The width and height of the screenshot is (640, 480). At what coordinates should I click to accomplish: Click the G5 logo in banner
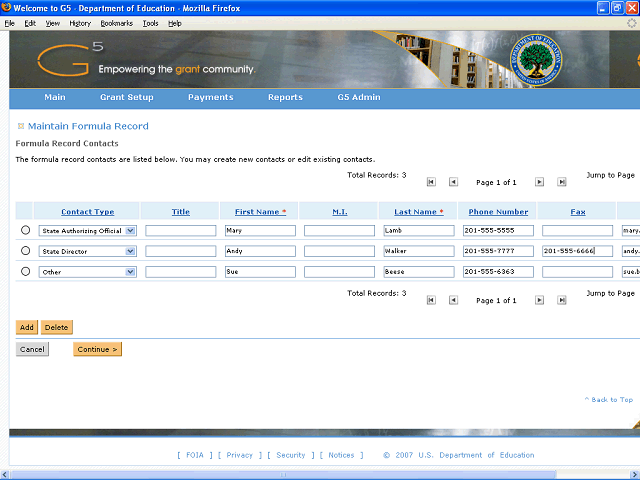coord(64,62)
